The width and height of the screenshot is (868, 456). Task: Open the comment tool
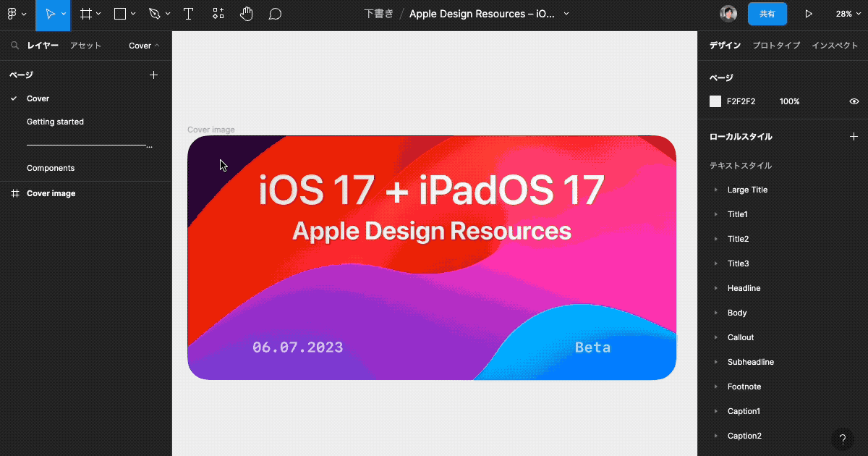click(275, 13)
